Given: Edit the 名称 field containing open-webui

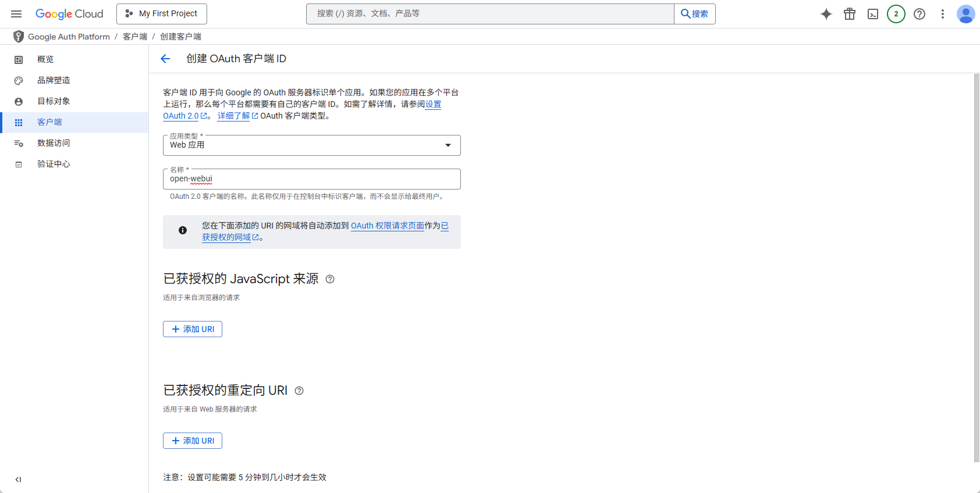Looking at the screenshot, I should (312, 179).
